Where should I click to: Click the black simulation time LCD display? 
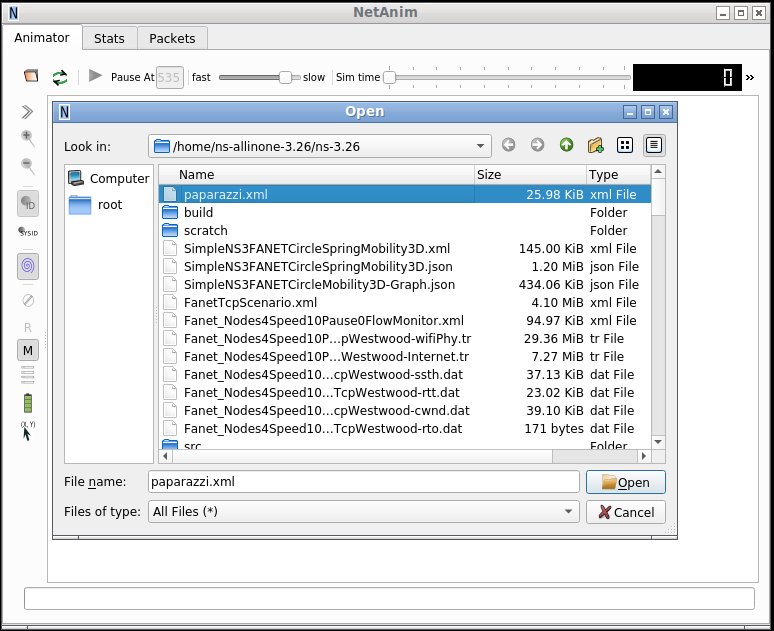click(687, 78)
